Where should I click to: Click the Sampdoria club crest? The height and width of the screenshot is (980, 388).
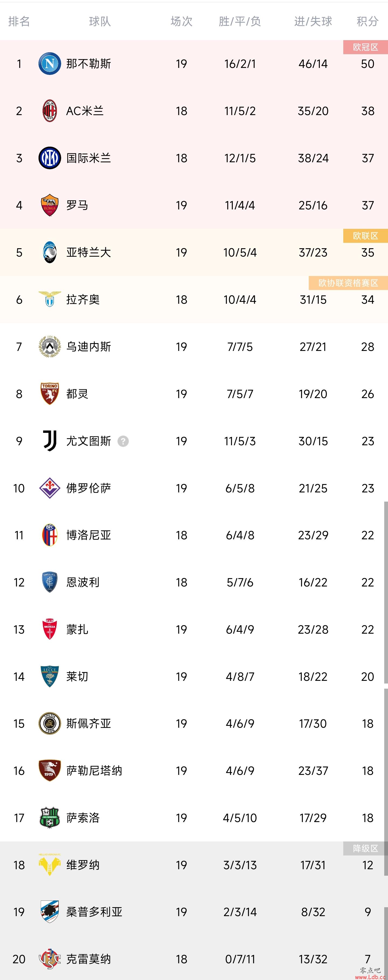point(50,912)
